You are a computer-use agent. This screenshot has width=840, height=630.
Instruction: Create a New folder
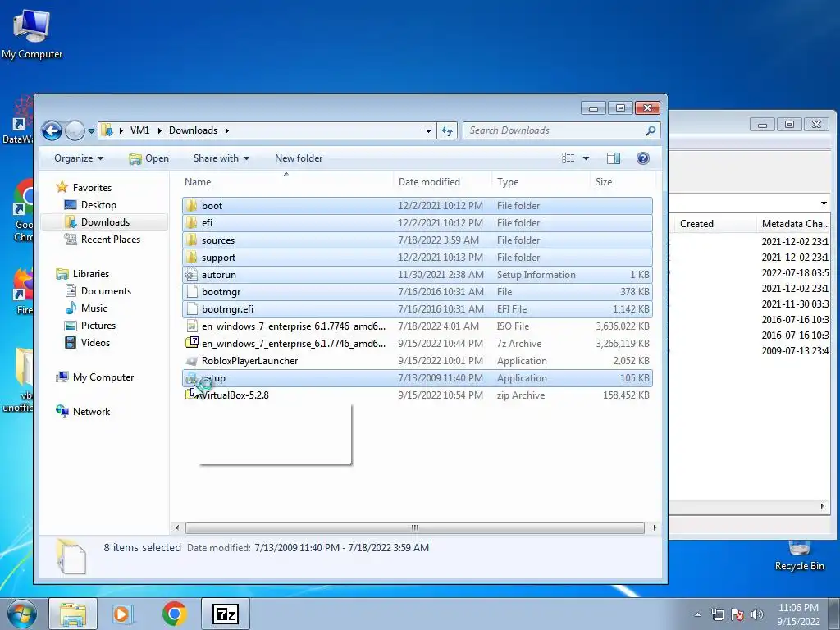pos(299,158)
